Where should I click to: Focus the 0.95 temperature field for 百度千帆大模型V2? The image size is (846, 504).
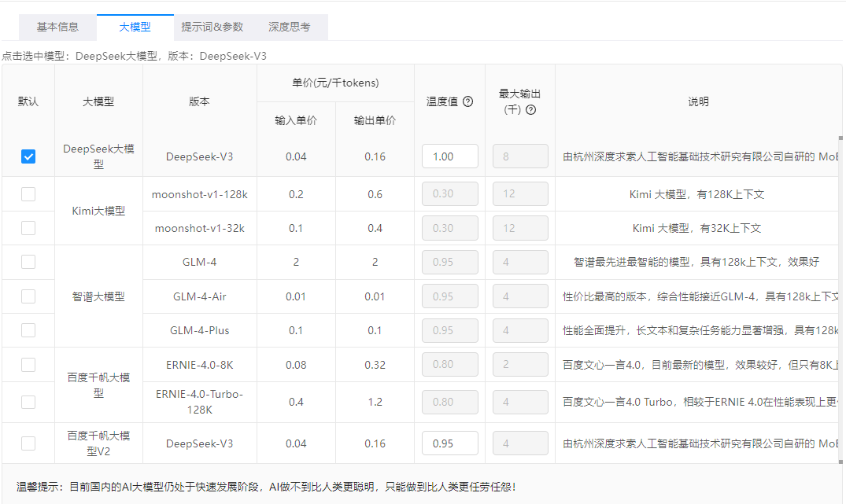(x=450, y=443)
